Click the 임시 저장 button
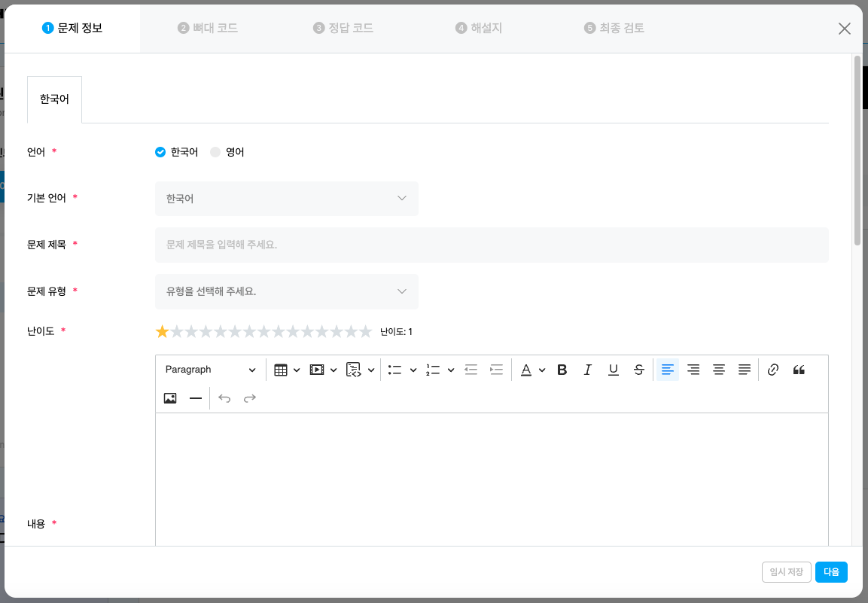This screenshot has width=868, height=603. tap(786, 572)
